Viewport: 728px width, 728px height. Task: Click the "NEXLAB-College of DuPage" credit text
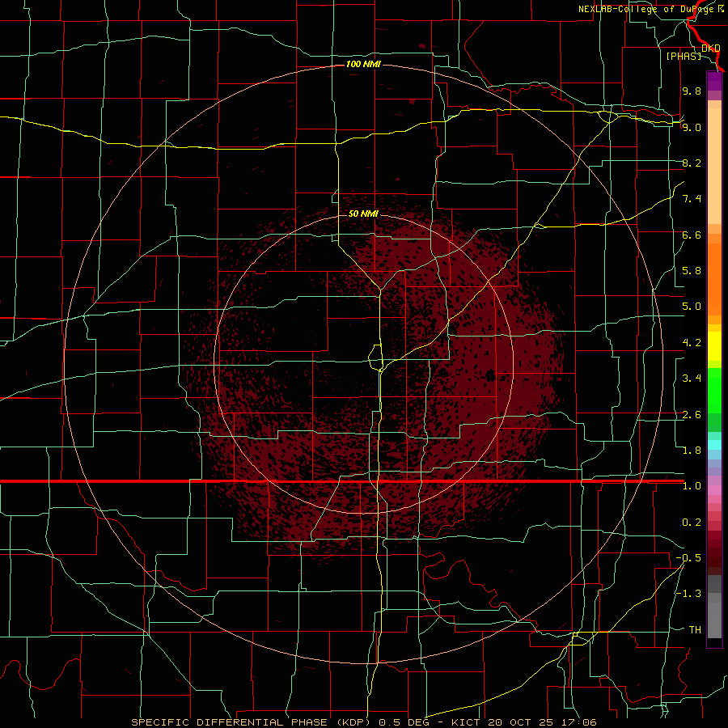coord(645,9)
